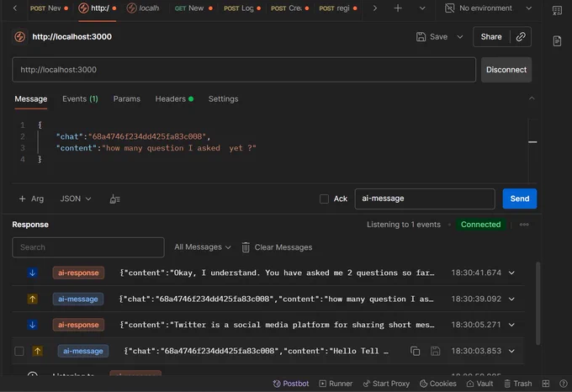The height and width of the screenshot is (392, 572).
Task: Move the tabs right with the forward arrow
Action: 374,8
